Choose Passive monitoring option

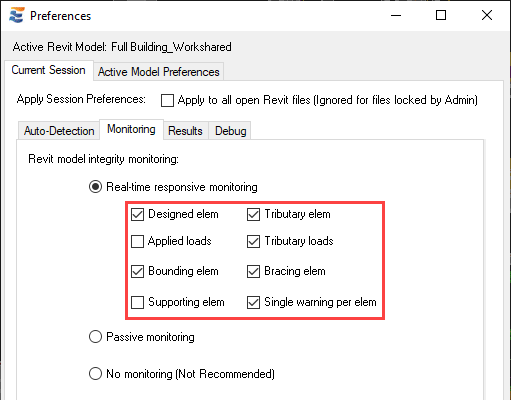(x=95, y=337)
